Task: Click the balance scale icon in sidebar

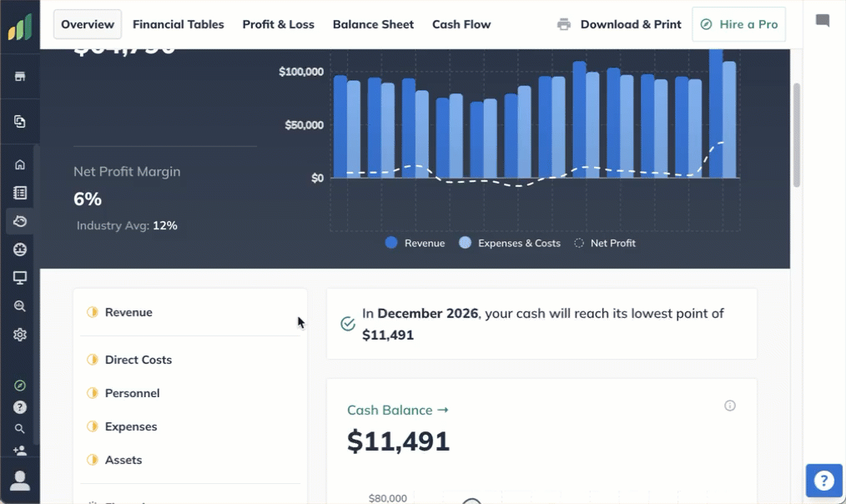Action: point(20,249)
